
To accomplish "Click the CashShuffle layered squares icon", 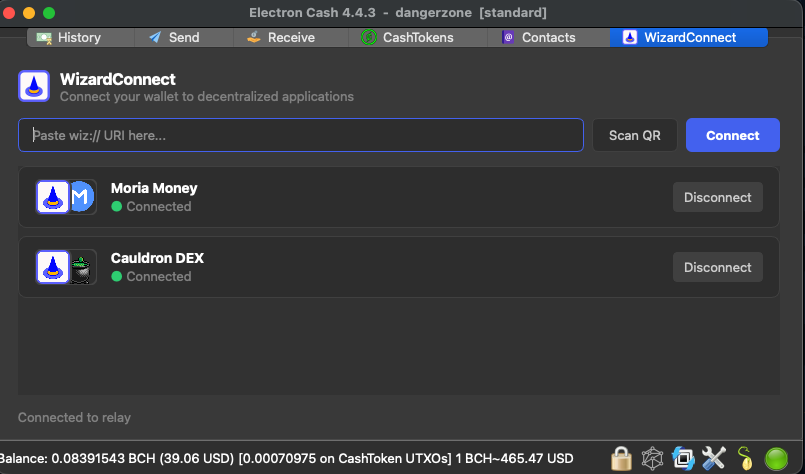I will tap(683, 458).
